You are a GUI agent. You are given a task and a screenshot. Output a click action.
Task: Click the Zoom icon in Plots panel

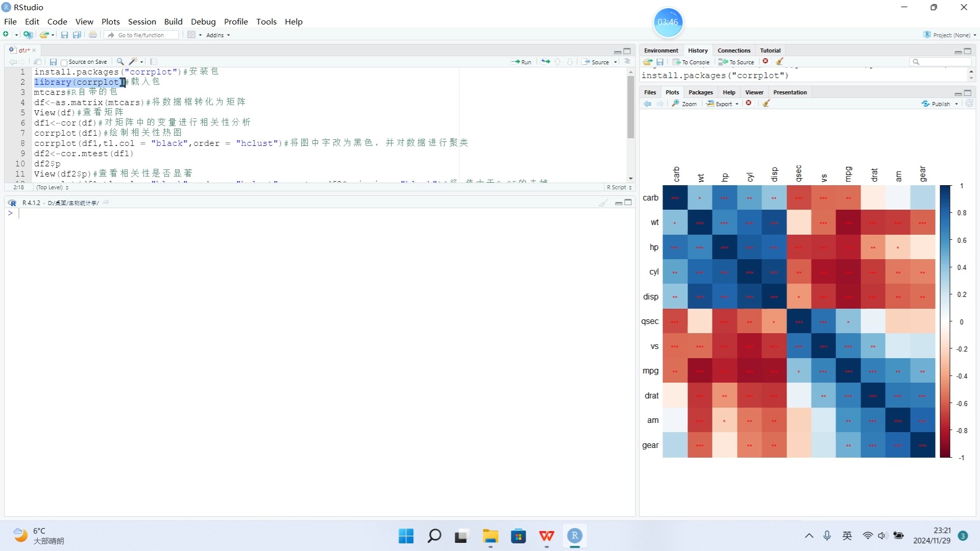click(682, 104)
